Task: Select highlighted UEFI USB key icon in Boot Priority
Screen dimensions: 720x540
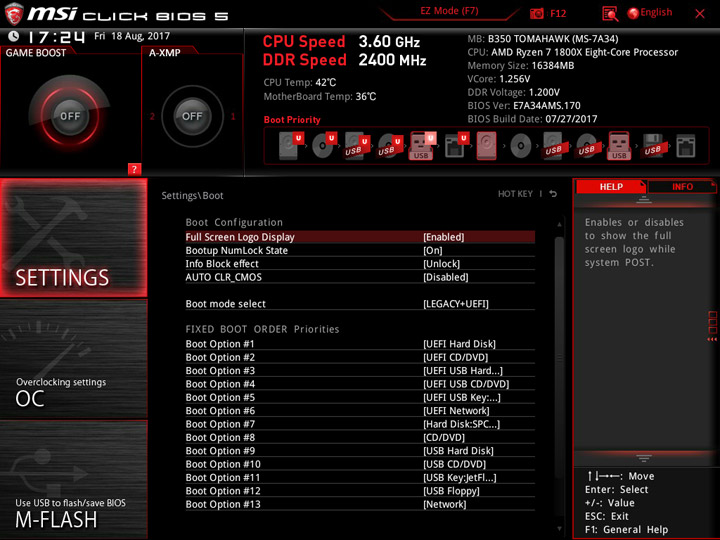Action: [x=422, y=146]
